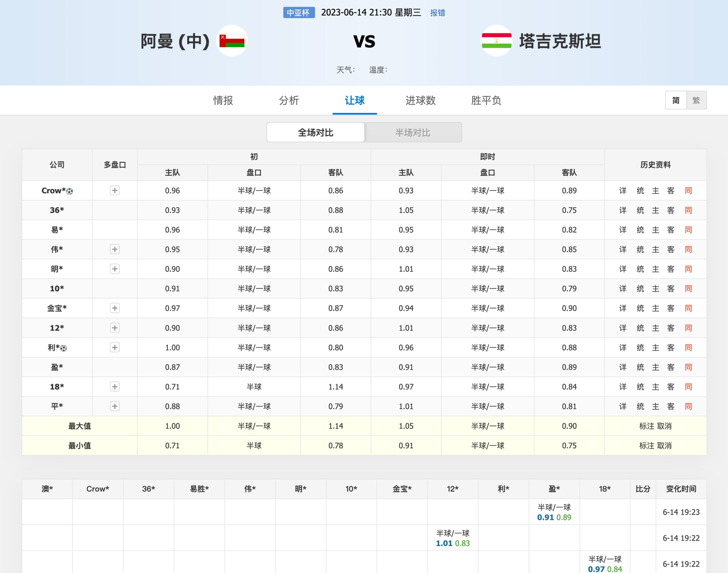
Task: Expand multi-handicap plus for 金宝* row
Action: click(115, 308)
